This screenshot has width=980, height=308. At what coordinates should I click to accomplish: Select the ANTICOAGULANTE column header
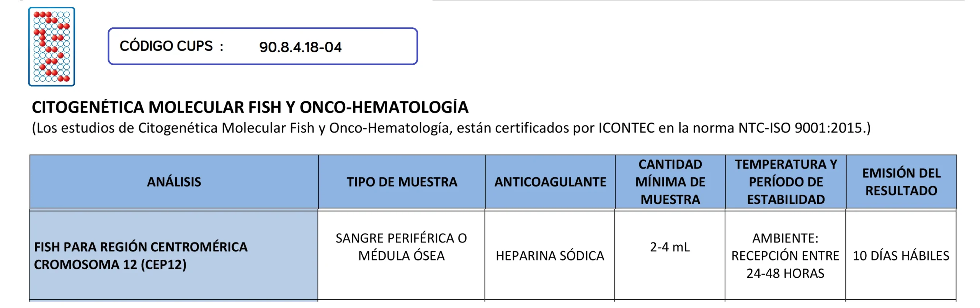550,182
